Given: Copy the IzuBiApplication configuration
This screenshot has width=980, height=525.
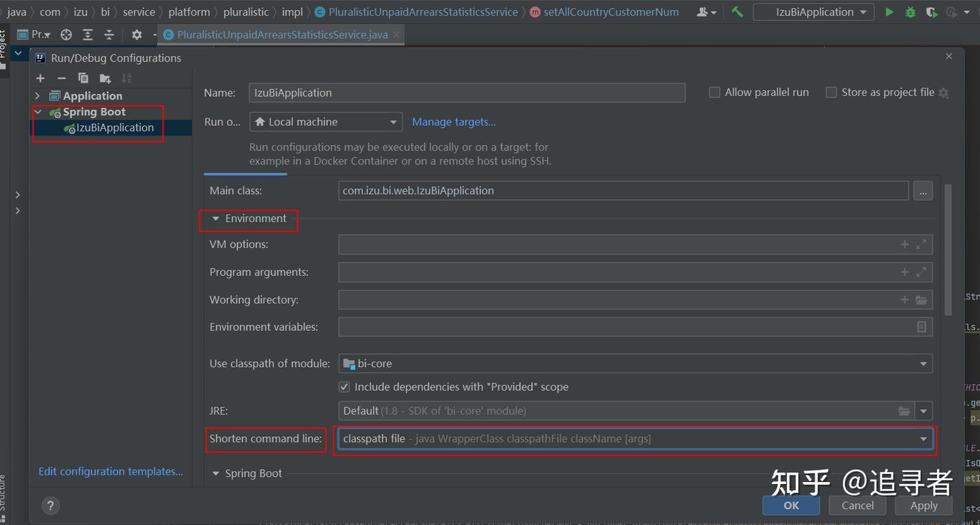Looking at the screenshot, I should (x=83, y=78).
